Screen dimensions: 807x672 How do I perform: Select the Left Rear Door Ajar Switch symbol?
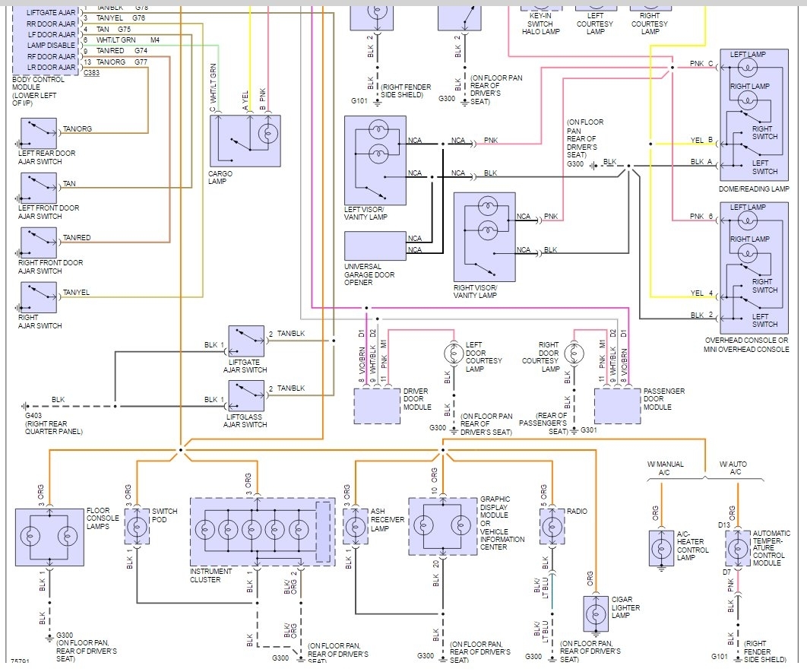pos(39,133)
